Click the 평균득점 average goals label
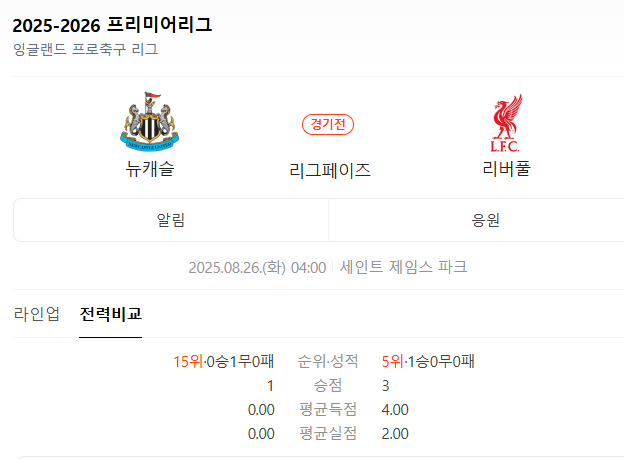 (328, 409)
